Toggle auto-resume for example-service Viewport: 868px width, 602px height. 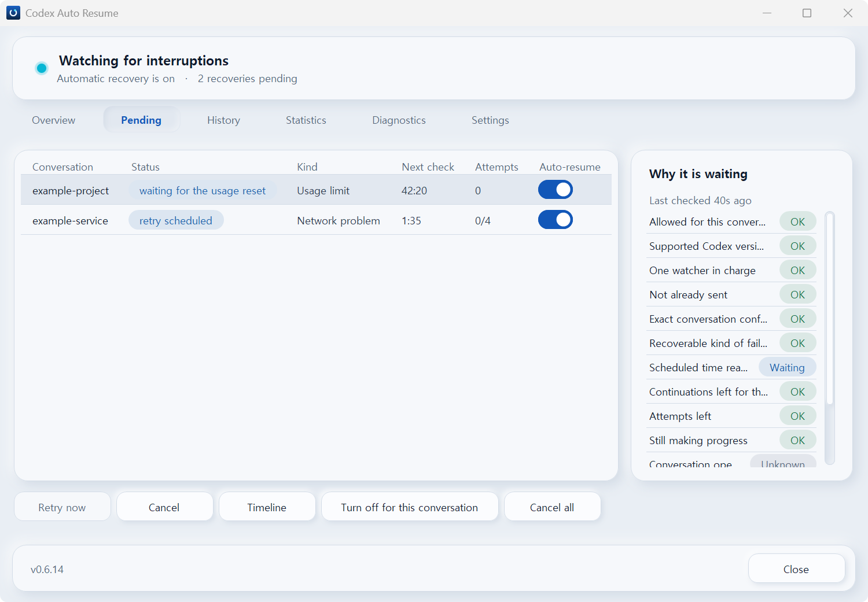pyautogui.click(x=556, y=220)
